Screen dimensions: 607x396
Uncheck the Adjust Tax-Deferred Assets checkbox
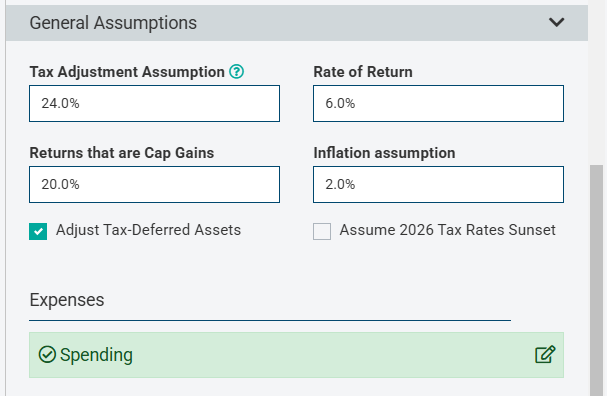click(x=38, y=231)
